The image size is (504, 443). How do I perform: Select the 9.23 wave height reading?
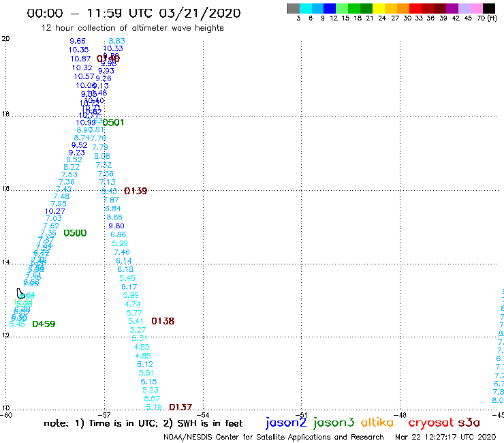click(77, 153)
